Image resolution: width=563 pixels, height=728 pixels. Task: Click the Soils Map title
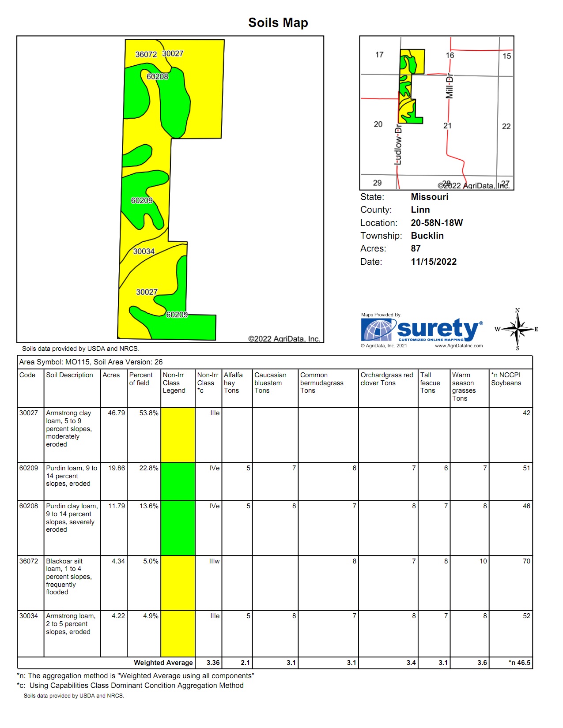(x=278, y=23)
